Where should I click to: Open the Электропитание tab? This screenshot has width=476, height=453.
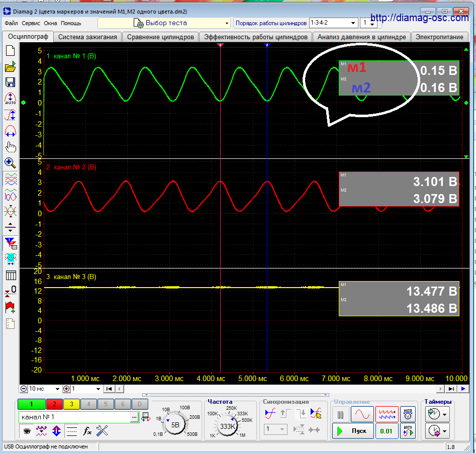point(439,37)
